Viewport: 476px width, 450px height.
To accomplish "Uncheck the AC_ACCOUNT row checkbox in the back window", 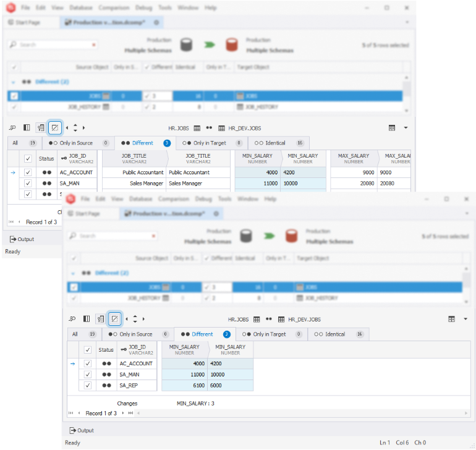I will tap(28, 172).
